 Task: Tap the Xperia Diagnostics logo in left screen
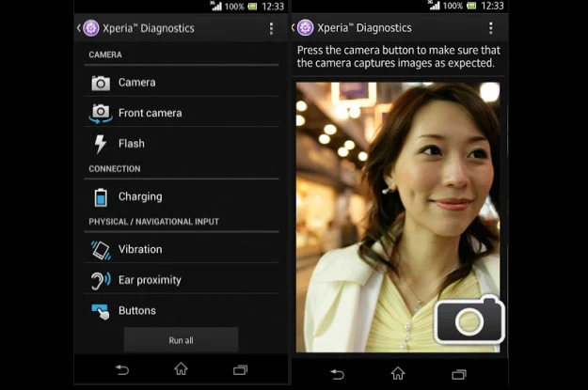(x=91, y=28)
